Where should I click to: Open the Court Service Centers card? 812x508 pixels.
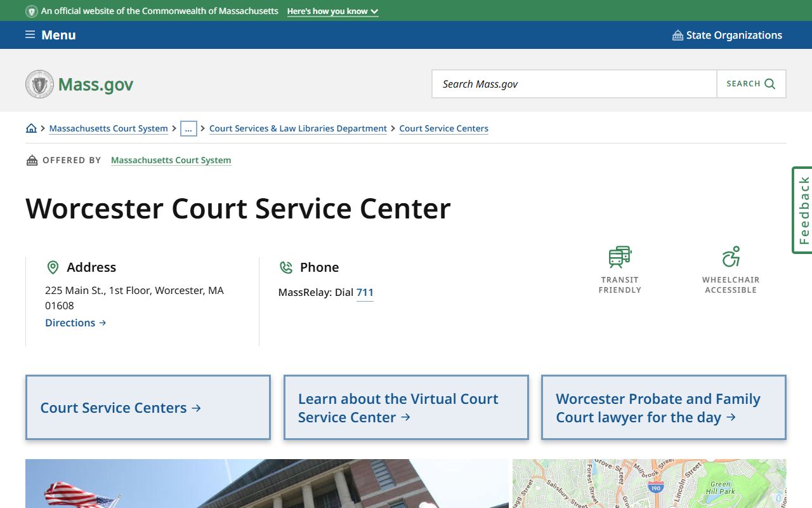pyautogui.click(x=148, y=407)
